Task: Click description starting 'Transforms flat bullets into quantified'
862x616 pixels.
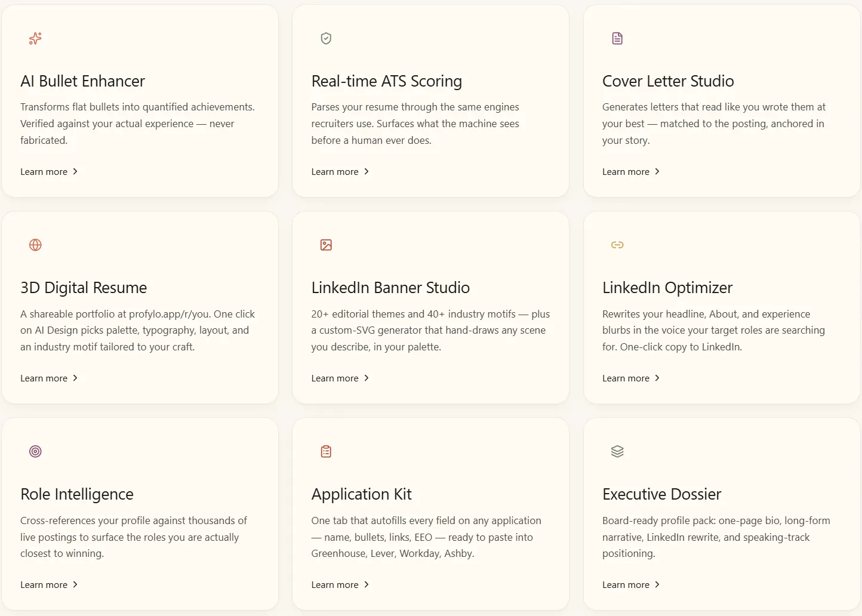Action: (137, 124)
